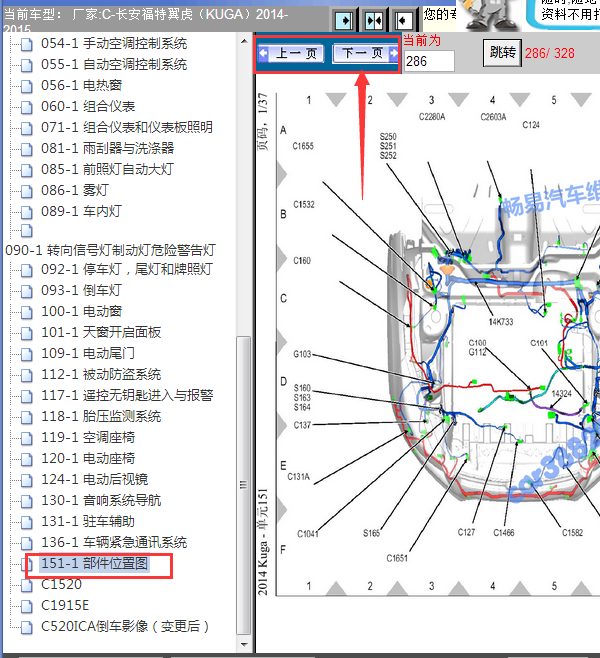Viewport: 600px width, 658px height.
Task: Open 117-1 遥控无钥匙进入与报警 entry
Action: [127, 395]
